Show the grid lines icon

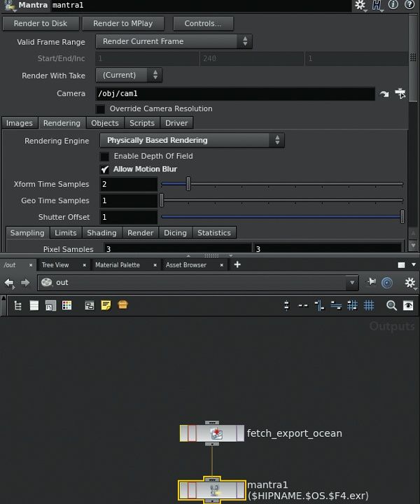369,305
